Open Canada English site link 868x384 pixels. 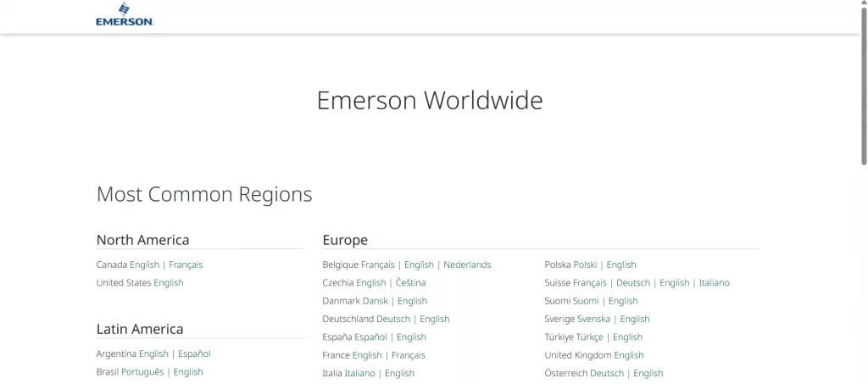pyautogui.click(x=144, y=265)
